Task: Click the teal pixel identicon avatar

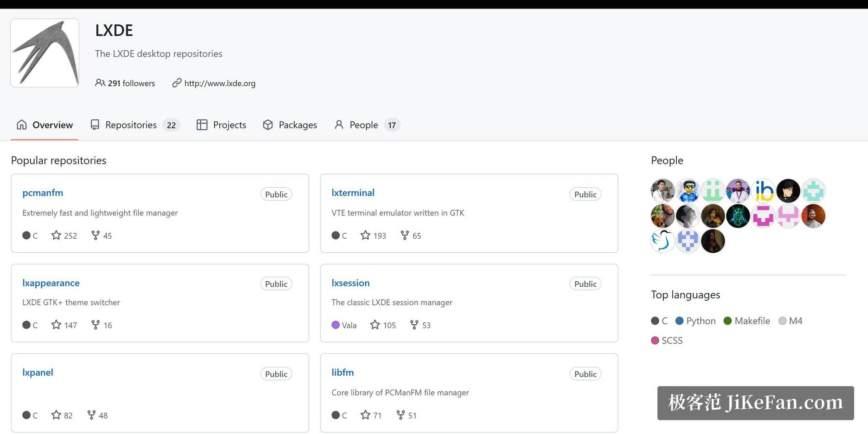Action: (x=813, y=191)
